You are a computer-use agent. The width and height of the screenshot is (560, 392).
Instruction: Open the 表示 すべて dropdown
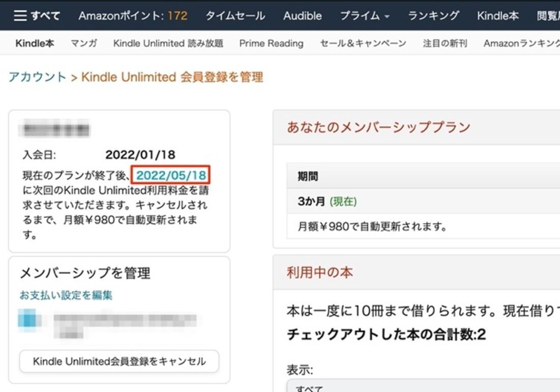[x=423, y=386]
